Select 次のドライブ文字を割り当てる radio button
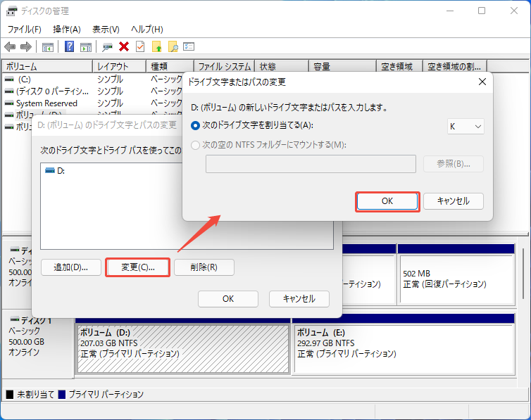531x420 pixels. [x=195, y=125]
